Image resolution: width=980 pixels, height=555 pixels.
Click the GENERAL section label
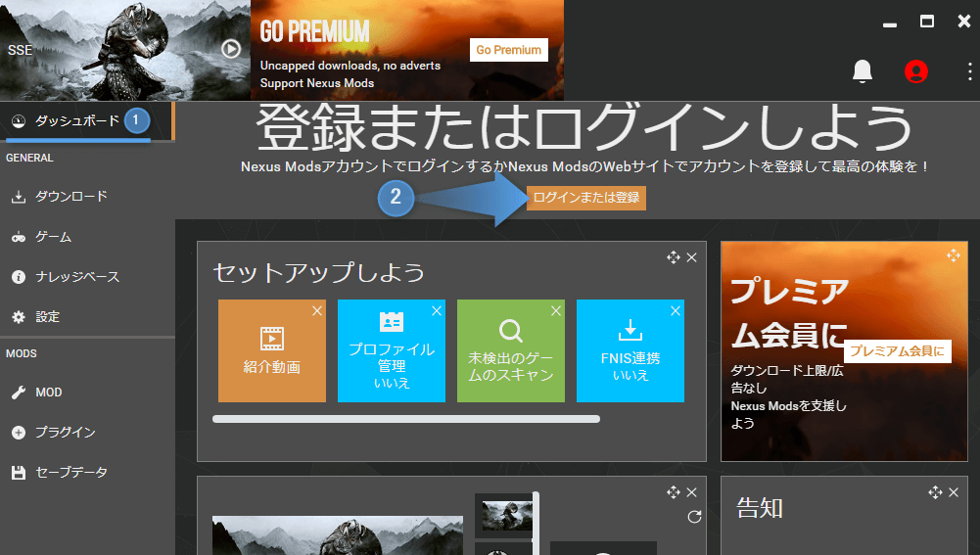[29, 159]
